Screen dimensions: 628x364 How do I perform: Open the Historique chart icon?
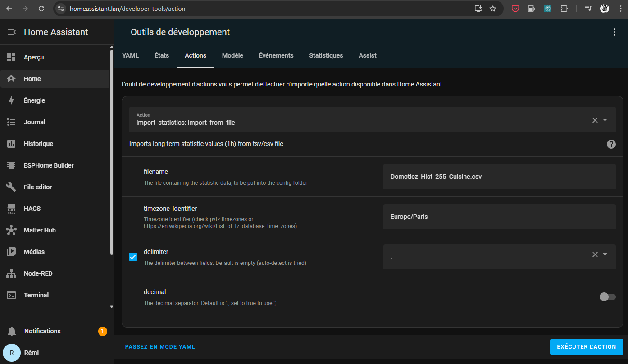pos(12,144)
